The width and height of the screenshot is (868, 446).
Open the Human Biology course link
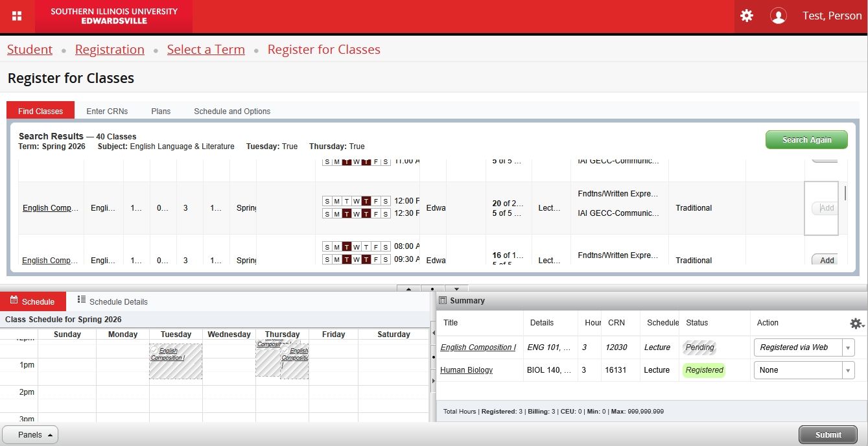click(x=466, y=370)
